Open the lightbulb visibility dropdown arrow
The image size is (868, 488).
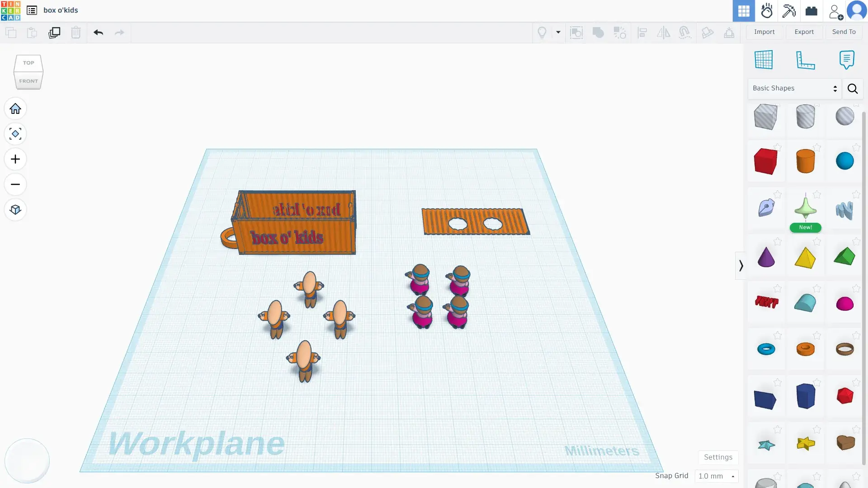[x=558, y=33]
